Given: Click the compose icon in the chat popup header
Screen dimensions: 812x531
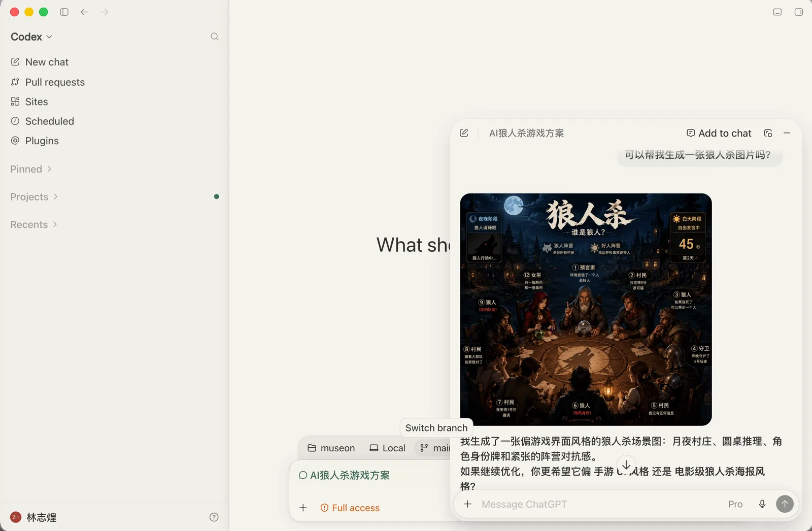Looking at the screenshot, I should coord(464,133).
